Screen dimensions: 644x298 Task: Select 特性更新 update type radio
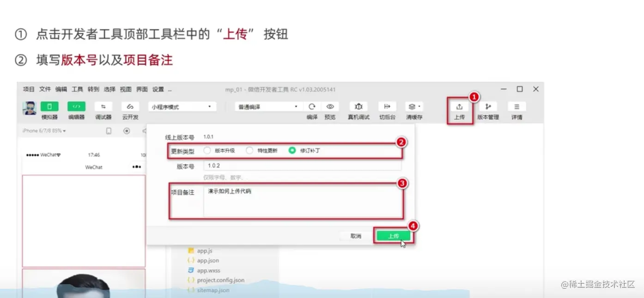coord(249,150)
